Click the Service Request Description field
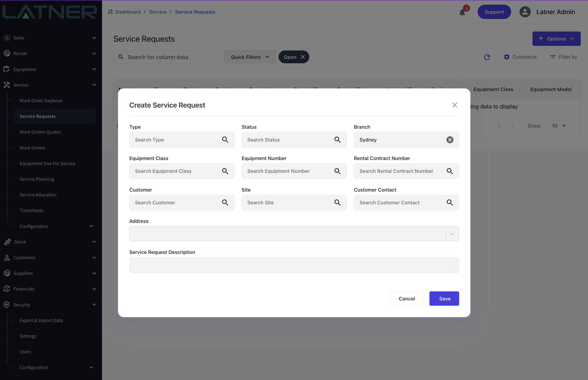588x380 pixels. click(x=294, y=265)
